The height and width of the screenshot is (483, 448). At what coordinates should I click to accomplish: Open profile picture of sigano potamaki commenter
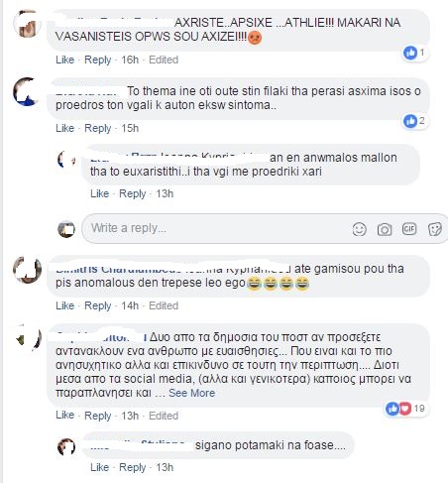(x=66, y=447)
